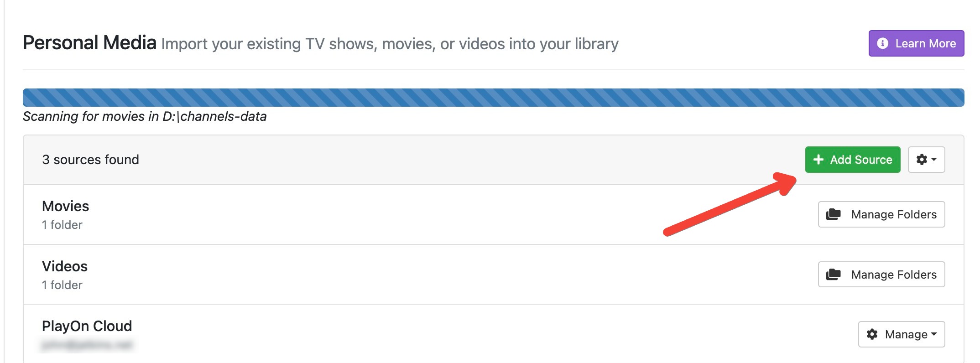This screenshot has width=980, height=363.
Task: Click the "Scanning for movies" status text
Action: click(x=145, y=117)
